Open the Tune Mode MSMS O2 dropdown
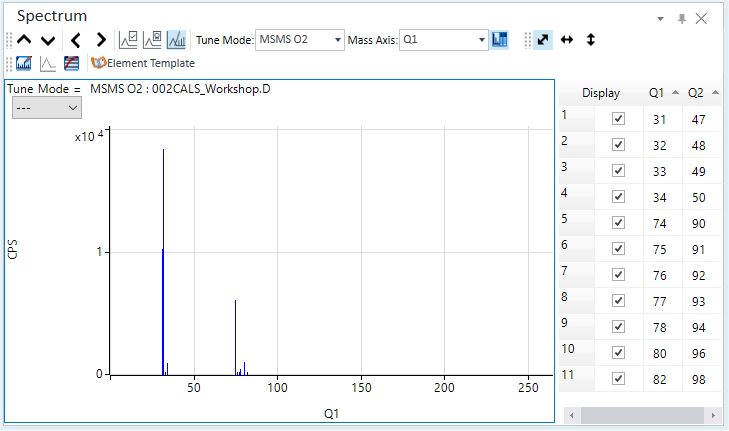 click(x=300, y=40)
